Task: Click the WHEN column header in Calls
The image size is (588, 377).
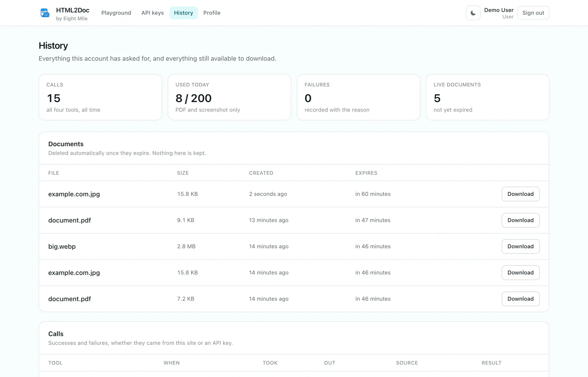Action: coord(171,363)
